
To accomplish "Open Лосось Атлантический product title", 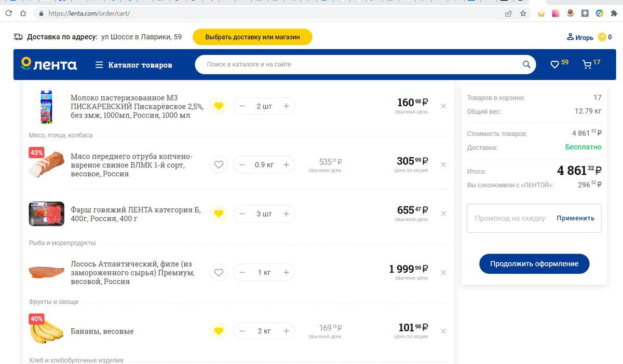I will (133, 273).
